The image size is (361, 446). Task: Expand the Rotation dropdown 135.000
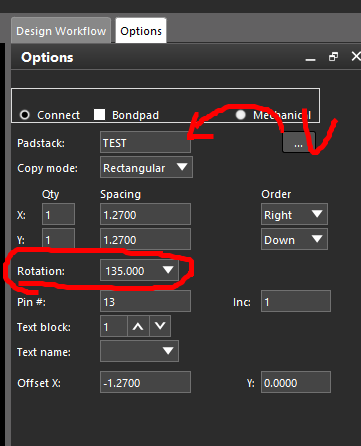click(139, 270)
